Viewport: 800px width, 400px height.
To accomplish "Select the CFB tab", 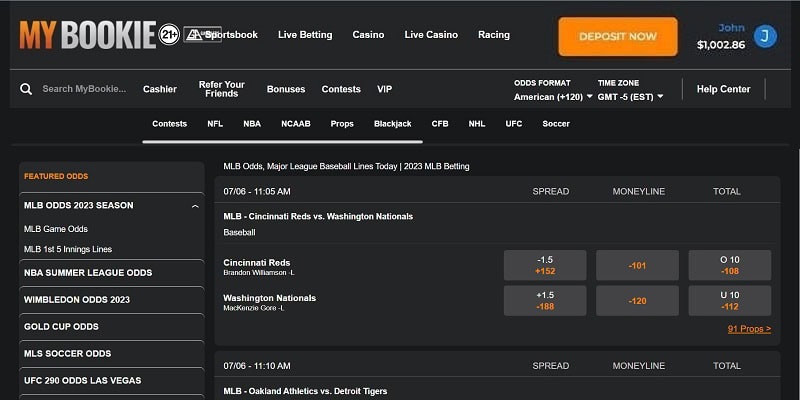I will (x=440, y=123).
